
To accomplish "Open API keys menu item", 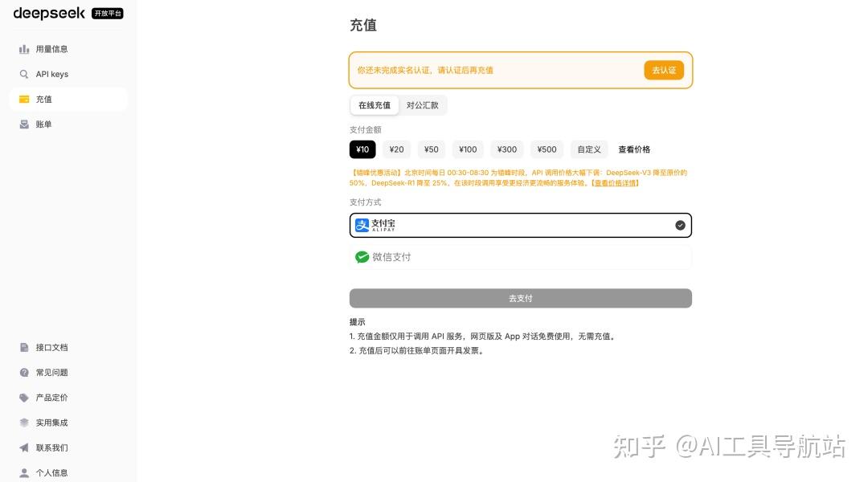I will click(68, 74).
